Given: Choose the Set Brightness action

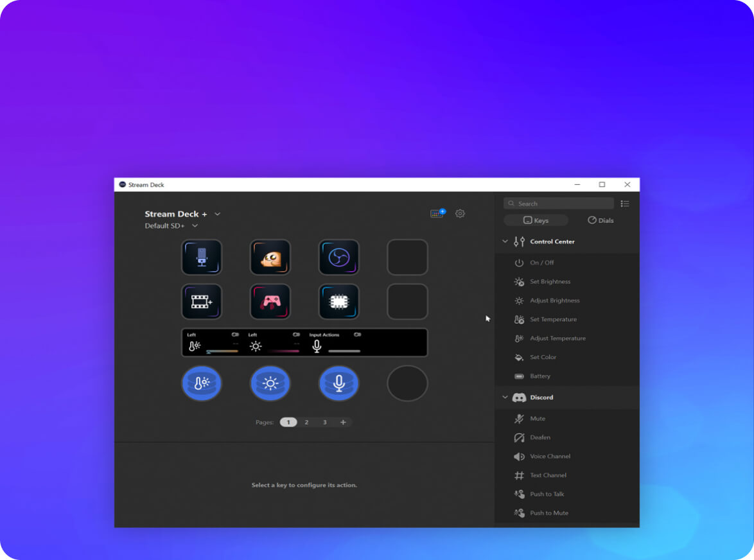Looking at the screenshot, I should point(567,282).
